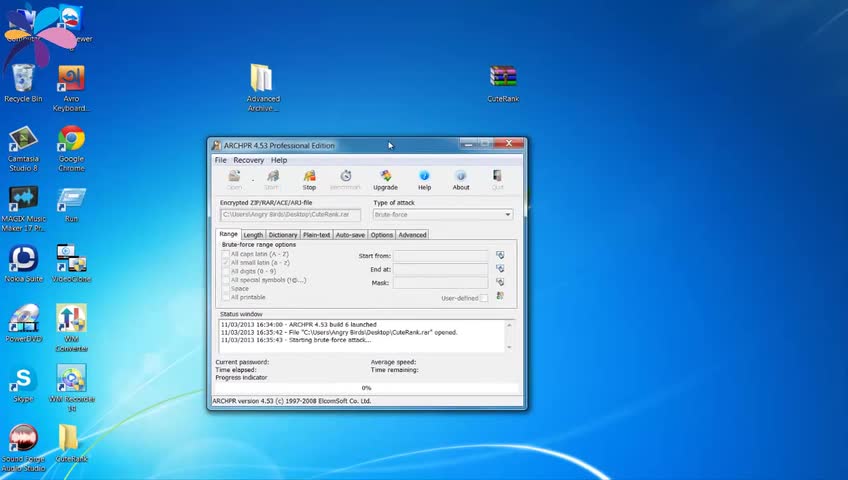
Task: Toggle All special symbols checkbox
Action: [x=226, y=279]
